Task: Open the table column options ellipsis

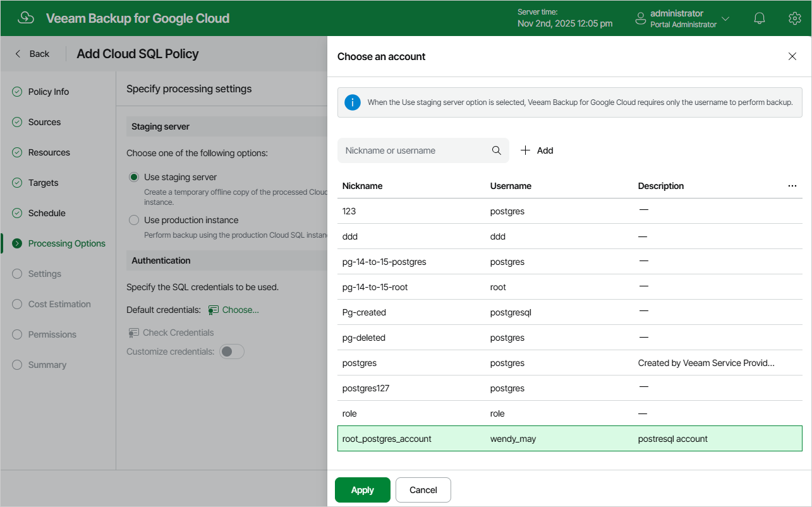Action: pyautogui.click(x=792, y=186)
